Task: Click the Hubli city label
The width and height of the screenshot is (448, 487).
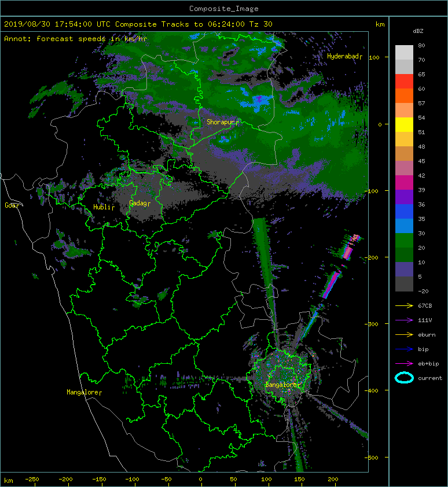Action: (x=104, y=207)
